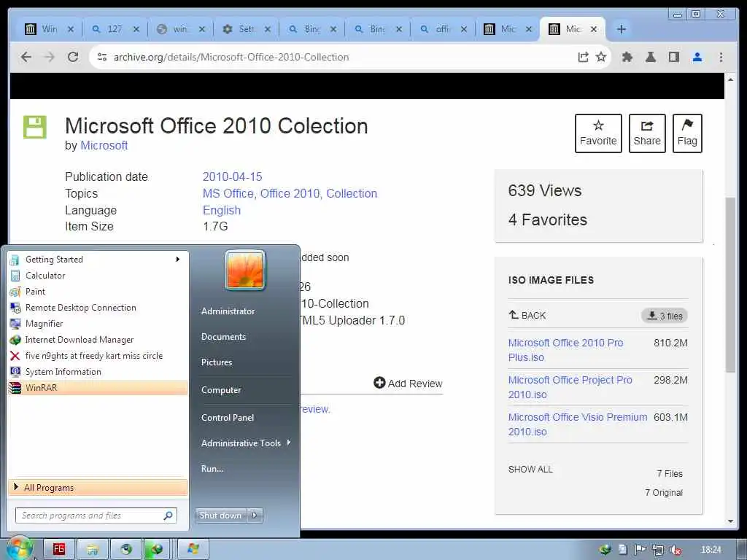Launch WinRAR from Start menu

tap(98, 388)
